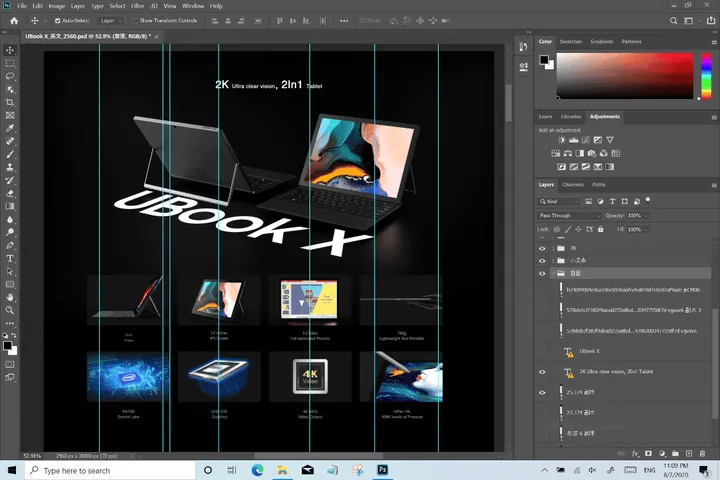
Task: Select the Move tool in toolbar
Action: 10,50
